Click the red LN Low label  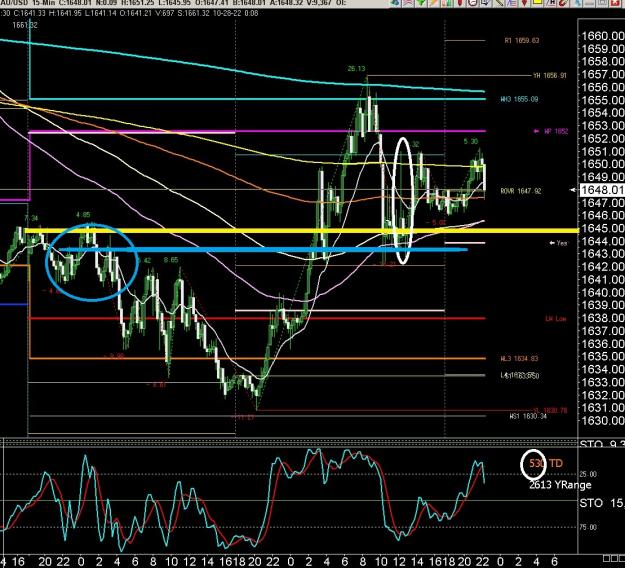555,319
